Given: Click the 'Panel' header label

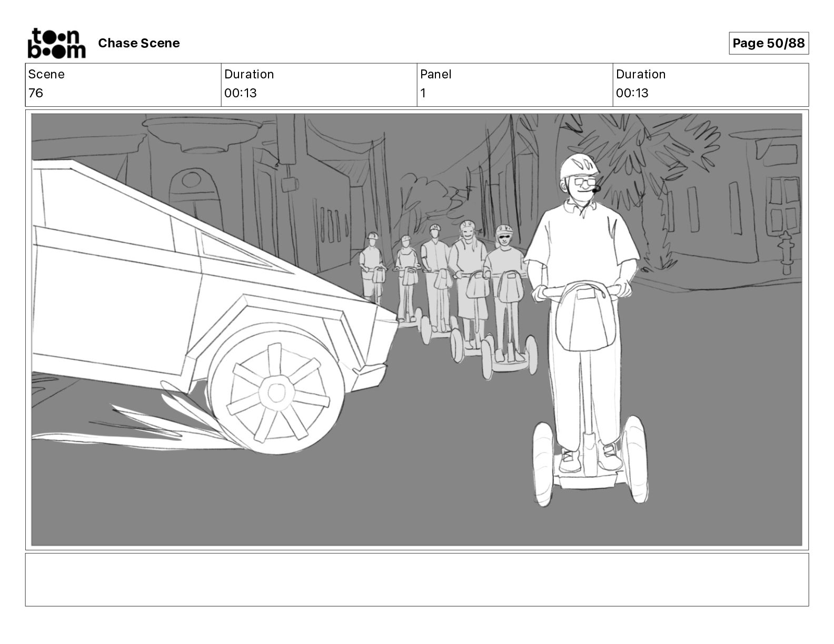Looking at the screenshot, I should [x=436, y=74].
